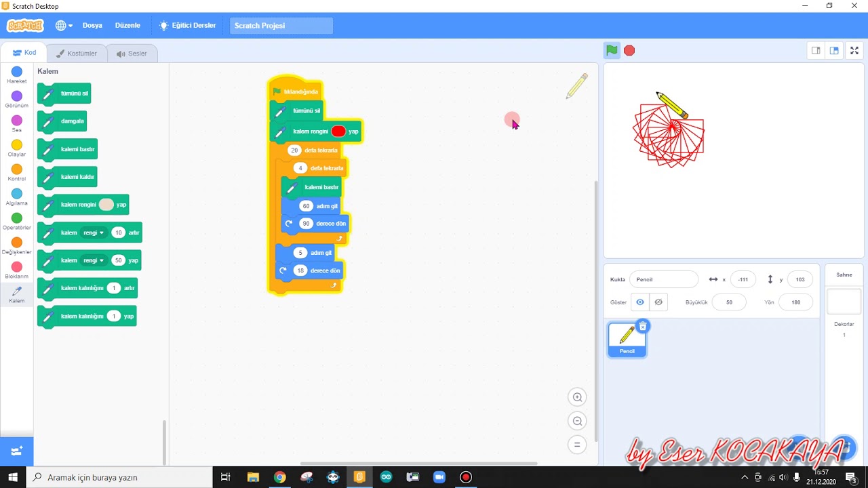Click the Yön direction field

tap(796, 302)
